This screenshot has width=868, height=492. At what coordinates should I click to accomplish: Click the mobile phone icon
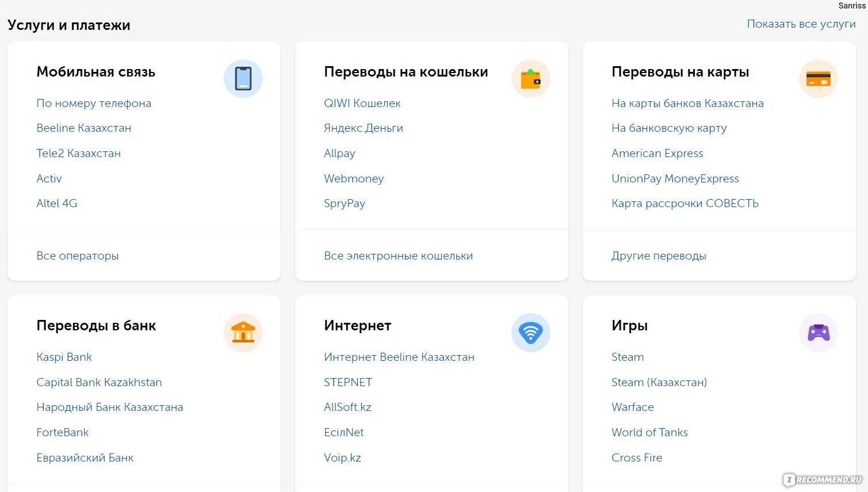click(243, 79)
